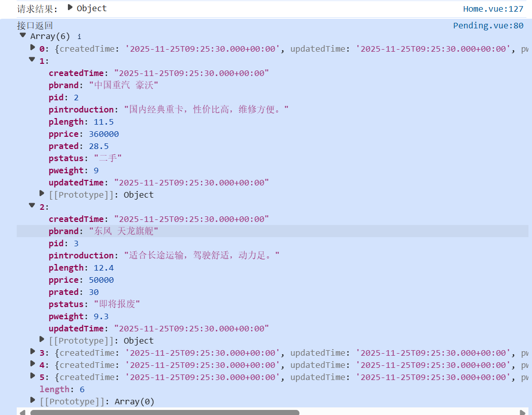Click the 接口返回 log label

click(x=35, y=25)
